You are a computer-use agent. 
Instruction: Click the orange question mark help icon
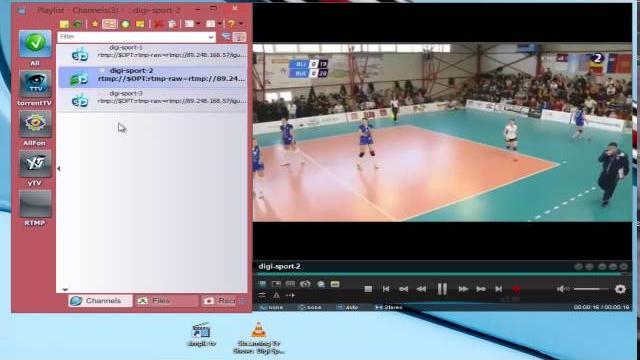tap(231, 24)
